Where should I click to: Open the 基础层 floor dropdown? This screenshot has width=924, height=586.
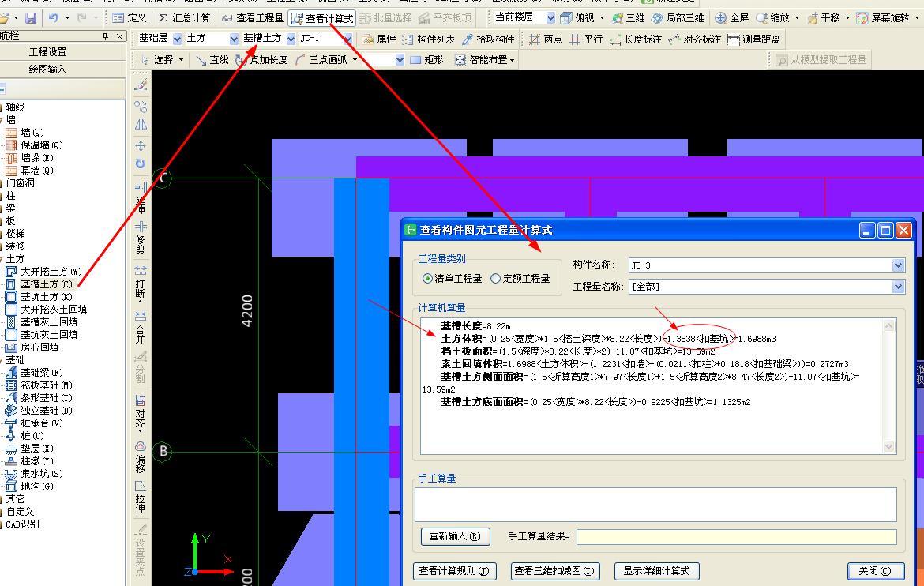tap(178, 39)
